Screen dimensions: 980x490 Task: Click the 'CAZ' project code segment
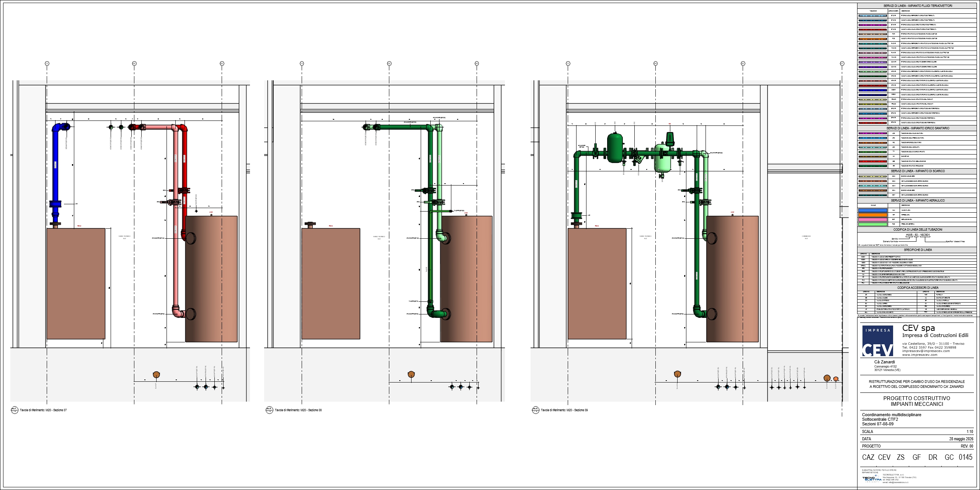click(868, 457)
